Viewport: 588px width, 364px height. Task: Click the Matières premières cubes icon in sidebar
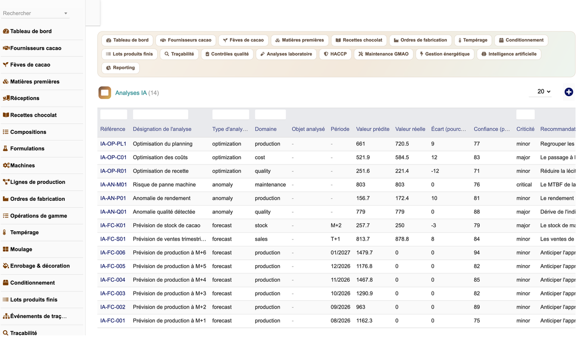(x=6, y=81)
